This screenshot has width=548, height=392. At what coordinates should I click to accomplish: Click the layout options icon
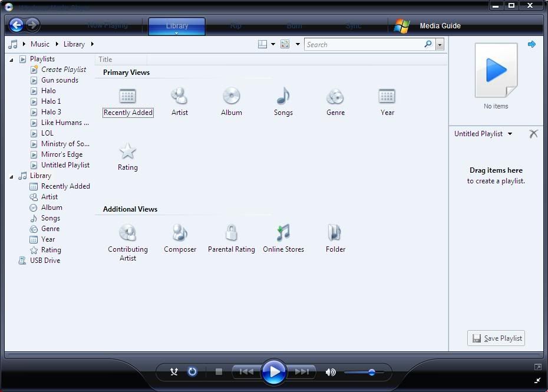(x=262, y=44)
